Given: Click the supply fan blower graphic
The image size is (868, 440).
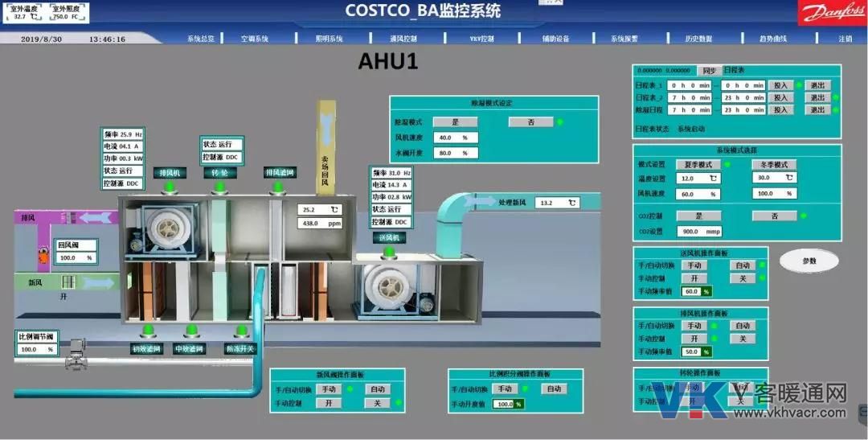Looking at the screenshot, I should (392, 290).
